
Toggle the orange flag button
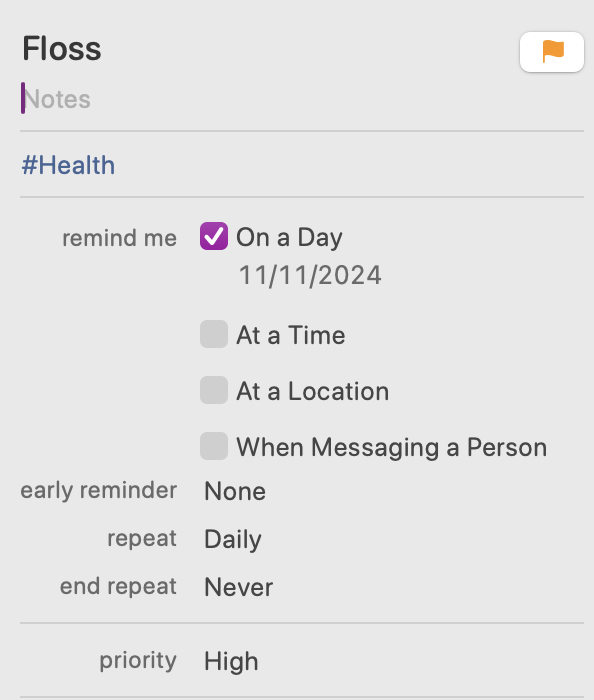[552, 52]
